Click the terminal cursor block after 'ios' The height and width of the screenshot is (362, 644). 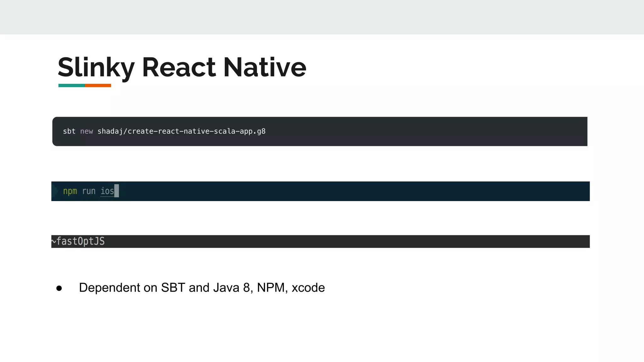(117, 191)
